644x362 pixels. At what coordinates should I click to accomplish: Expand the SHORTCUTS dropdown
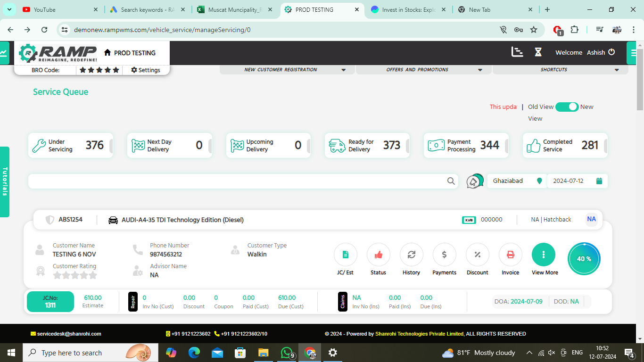560,69
